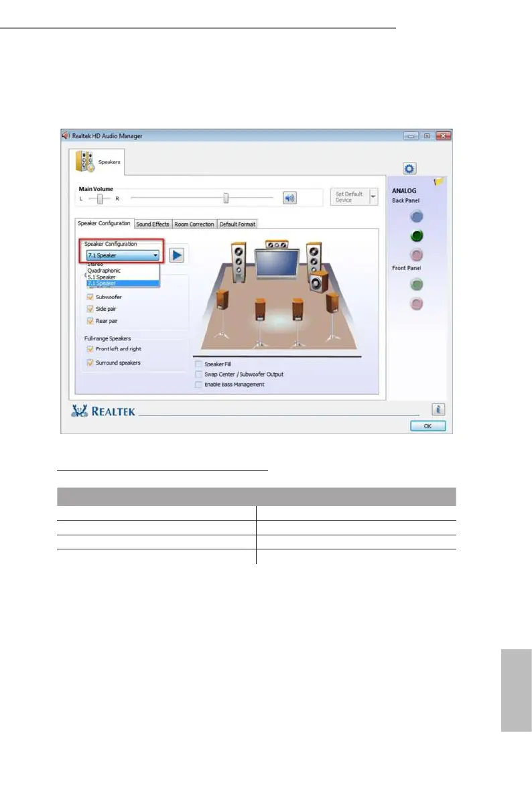Enable Swap Center / Subwoofer Output

[x=198, y=374]
